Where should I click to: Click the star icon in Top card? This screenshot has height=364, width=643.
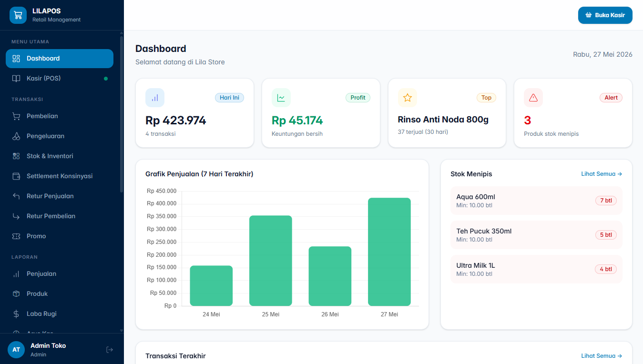point(408,98)
